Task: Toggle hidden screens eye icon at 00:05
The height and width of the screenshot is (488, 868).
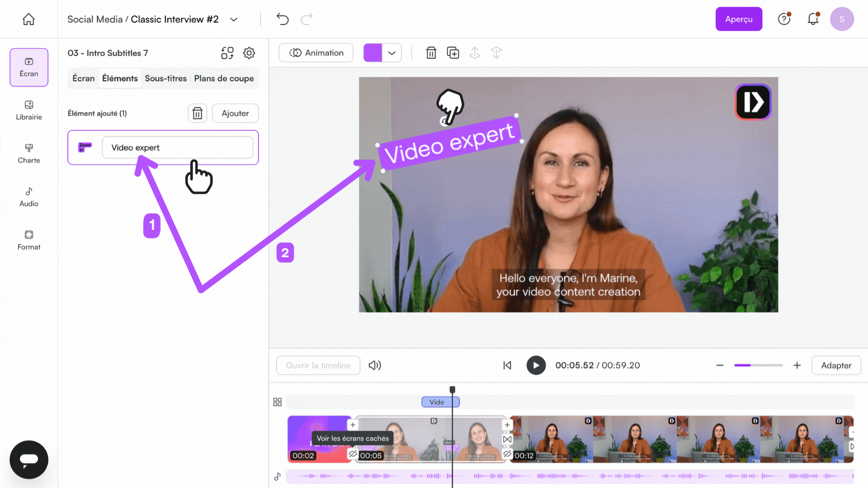Action: click(x=353, y=454)
